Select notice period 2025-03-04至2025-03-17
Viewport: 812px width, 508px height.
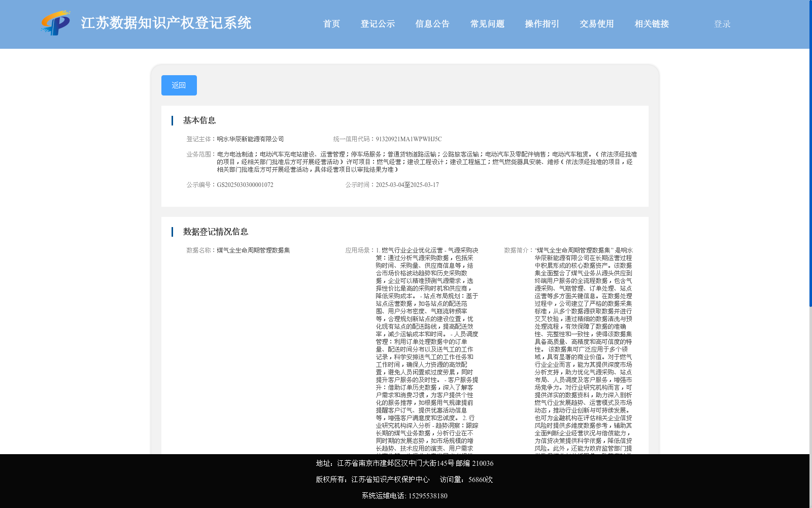pyautogui.click(x=407, y=185)
